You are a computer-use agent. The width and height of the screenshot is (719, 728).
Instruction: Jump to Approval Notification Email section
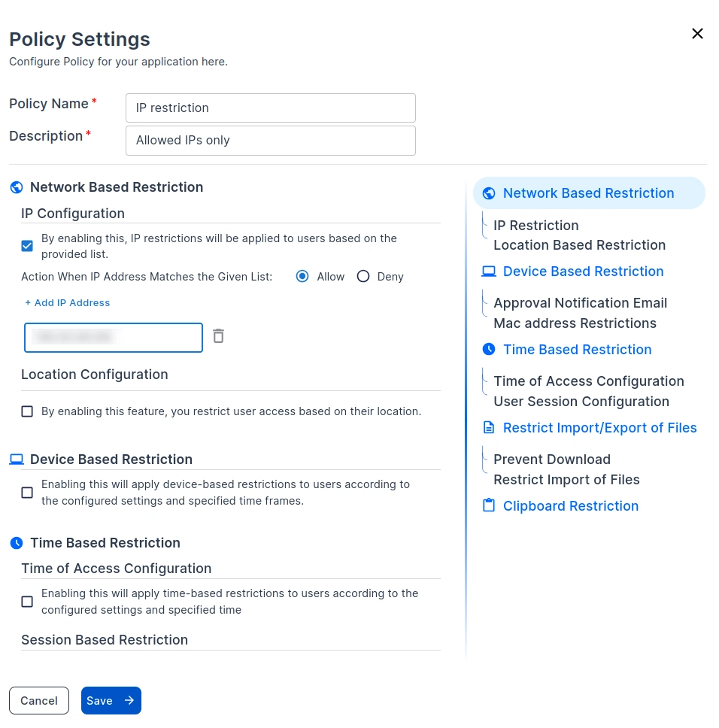coord(580,303)
